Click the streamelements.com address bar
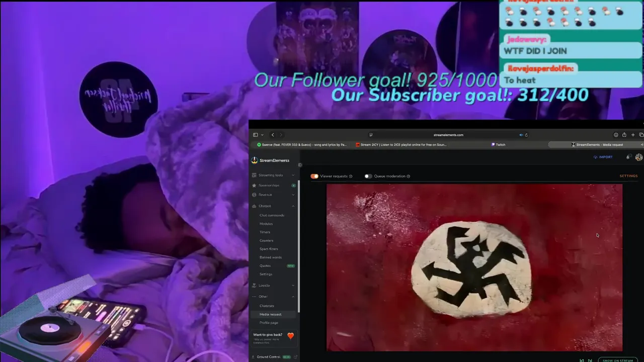644x362 pixels. click(x=448, y=135)
